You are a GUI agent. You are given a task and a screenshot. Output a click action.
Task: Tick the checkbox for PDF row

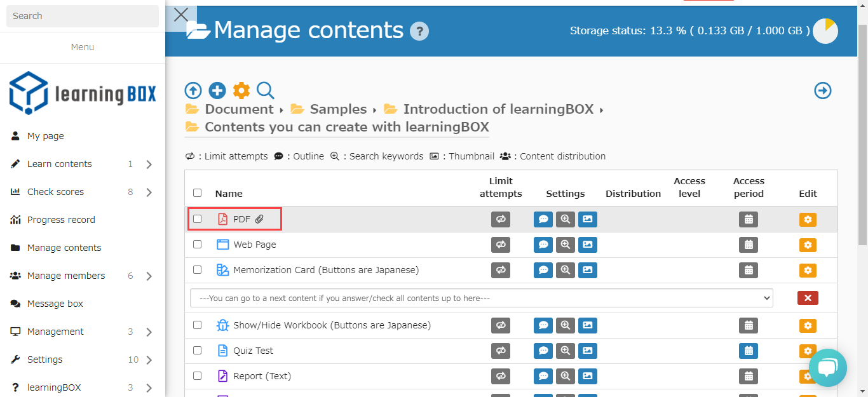click(x=198, y=219)
